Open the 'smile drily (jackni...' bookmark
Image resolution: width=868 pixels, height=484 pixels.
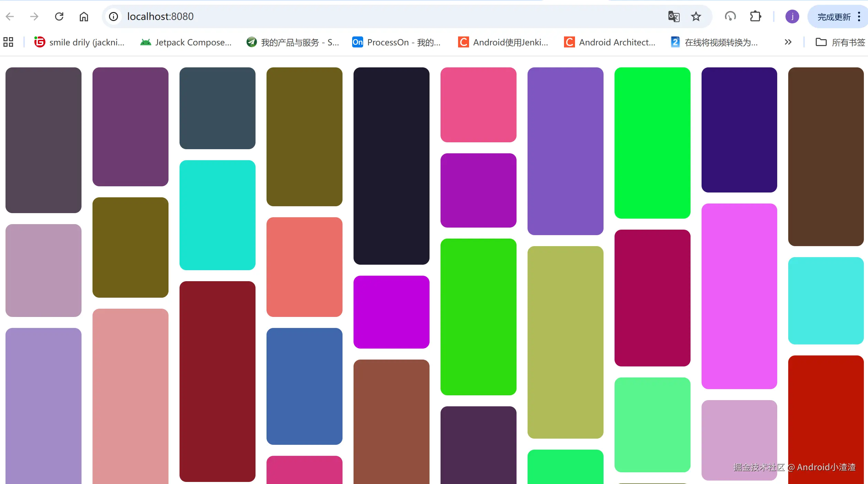[79, 42]
